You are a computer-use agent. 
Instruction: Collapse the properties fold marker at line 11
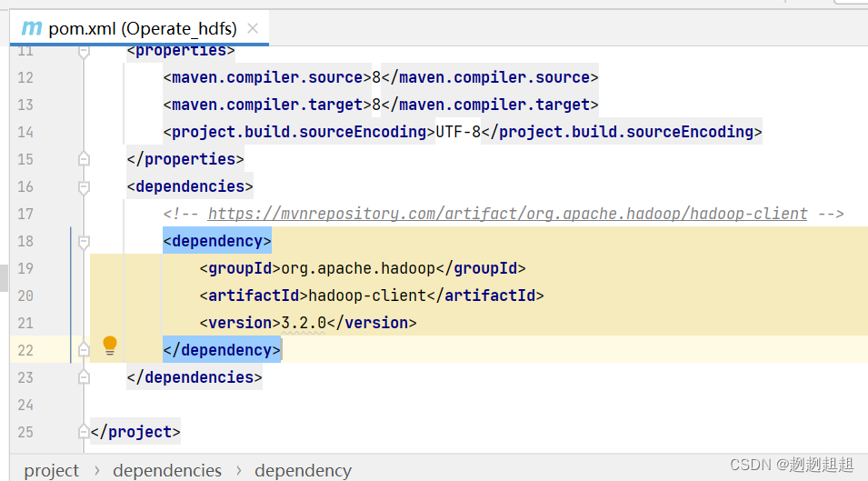[x=84, y=51]
